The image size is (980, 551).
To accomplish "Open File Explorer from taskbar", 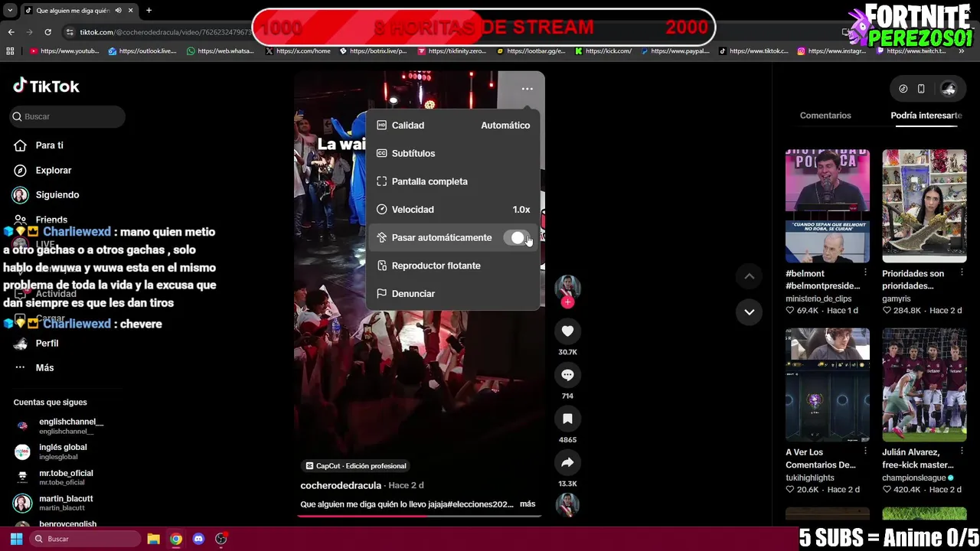I will point(153,539).
